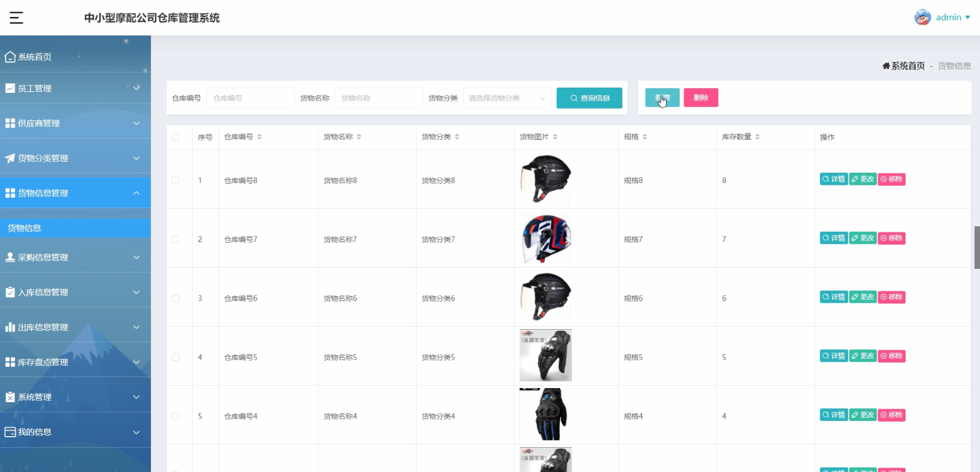This screenshot has height=472, width=980.
Task: Sort by 仓库编号 column sort icon
Action: click(259, 137)
